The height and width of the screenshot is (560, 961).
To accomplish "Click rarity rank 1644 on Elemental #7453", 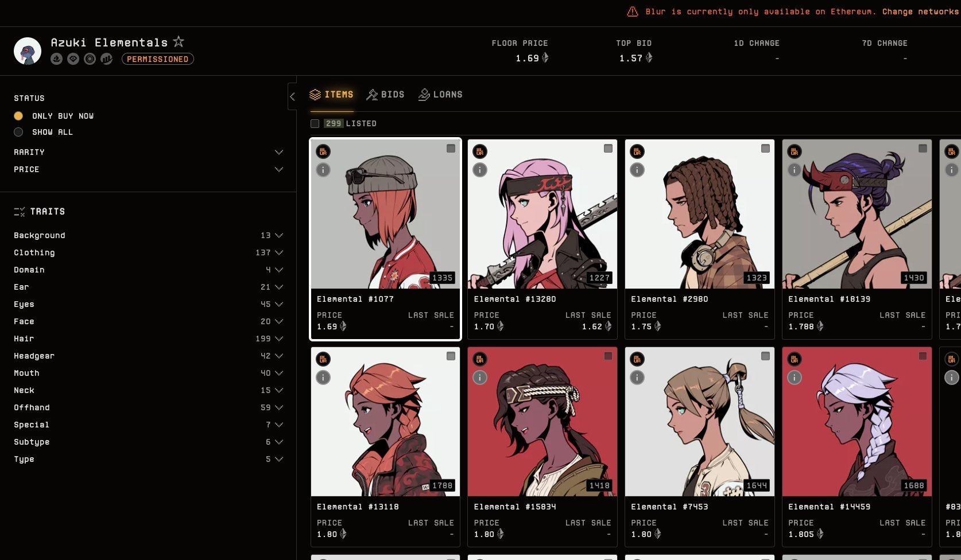I will pyautogui.click(x=757, y=485).
